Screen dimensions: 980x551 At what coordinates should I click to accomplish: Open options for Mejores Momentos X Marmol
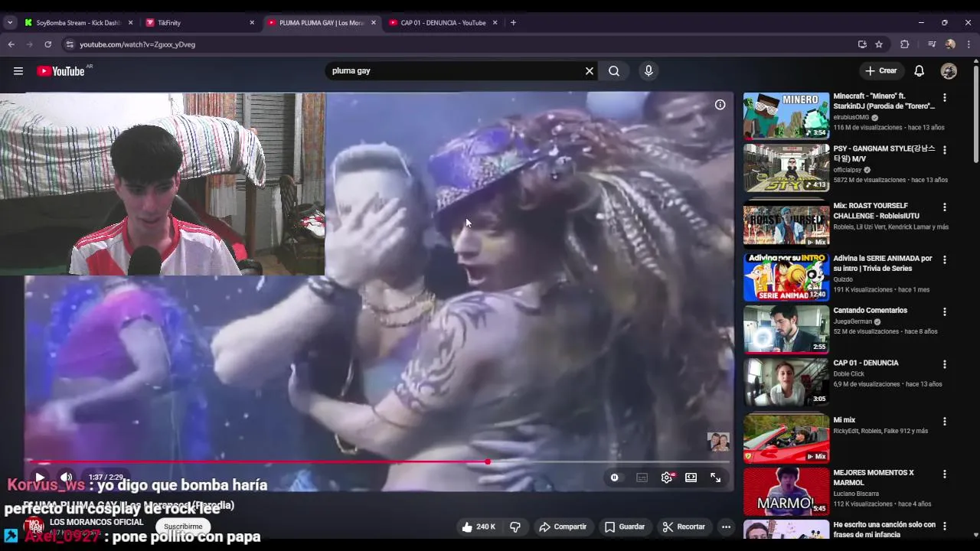tap(945, 474)
